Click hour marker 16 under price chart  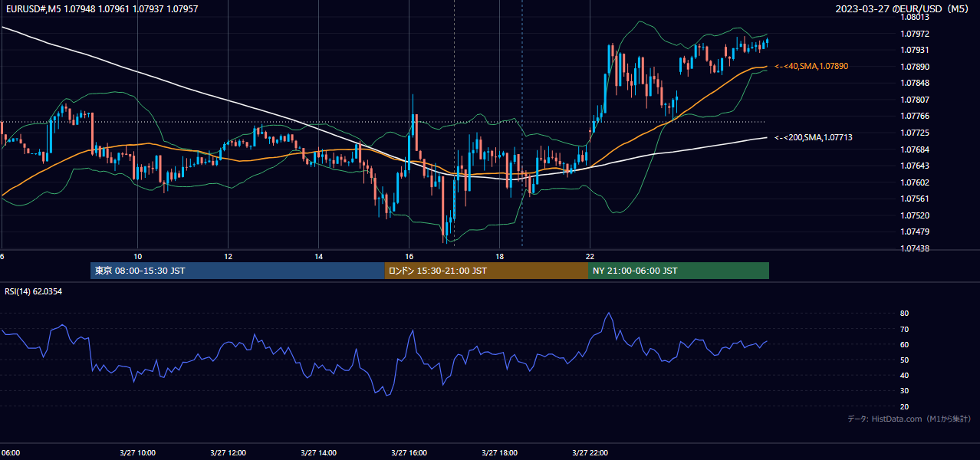tap(409, 256)
